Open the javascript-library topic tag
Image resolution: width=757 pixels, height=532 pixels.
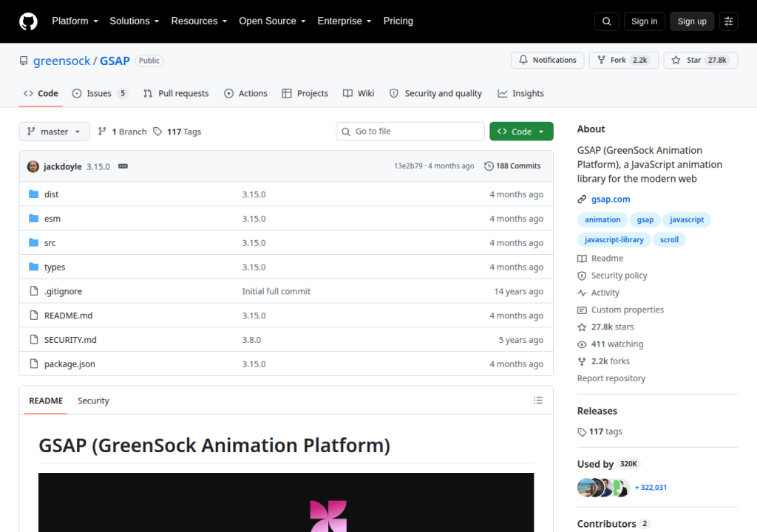[x=614, y=239]
